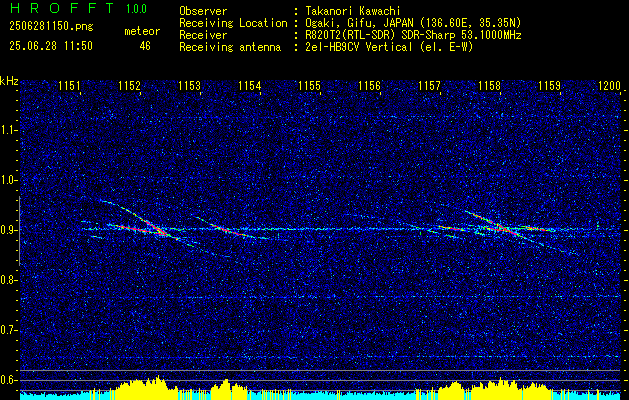The width and height of the screenshot is (629, 400).
Task: Click the timestamp 25.06.28 11:50
Action: (51, 46)
